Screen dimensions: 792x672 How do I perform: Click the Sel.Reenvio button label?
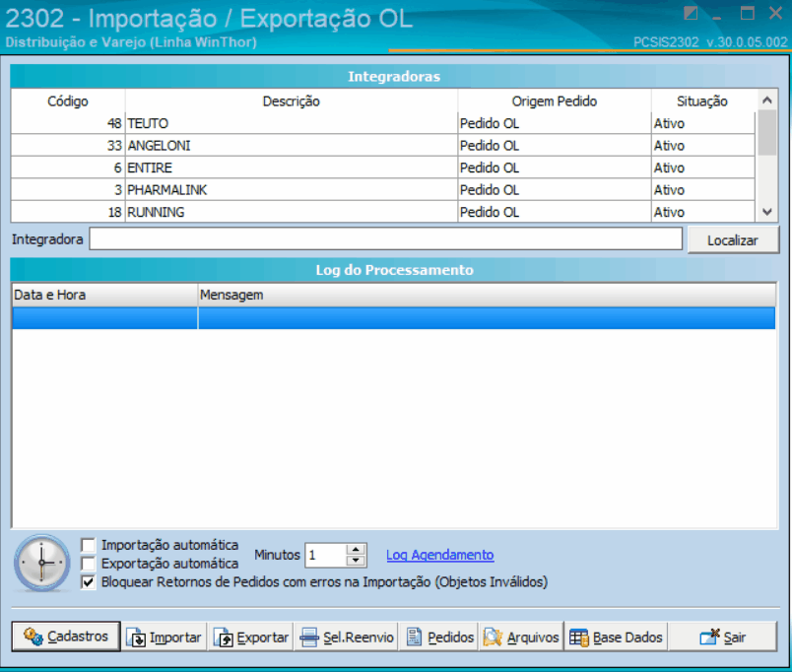[359, 638]
